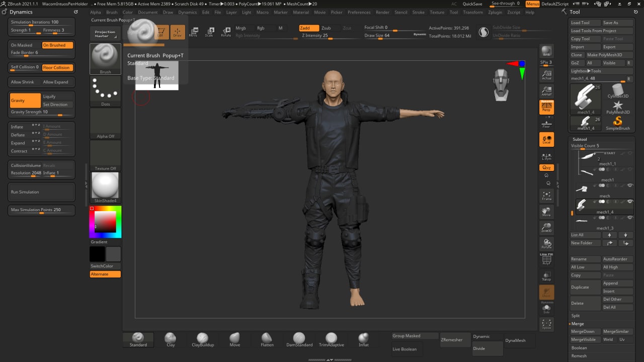The width and height of the screenshot is (644, 362).
Task: Pick the TrimAdaptive brush at bottom
Action: click(x=331, y=339)
